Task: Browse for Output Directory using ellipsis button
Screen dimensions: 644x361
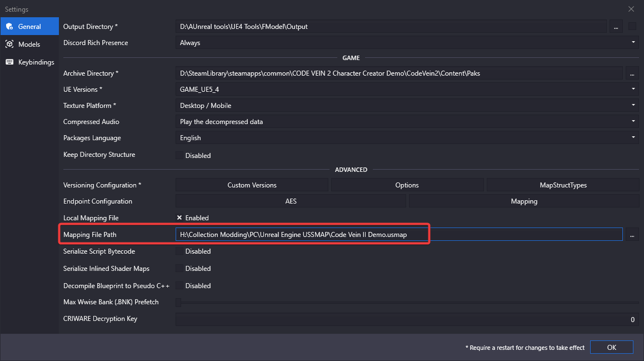Action: pos(616,26)
